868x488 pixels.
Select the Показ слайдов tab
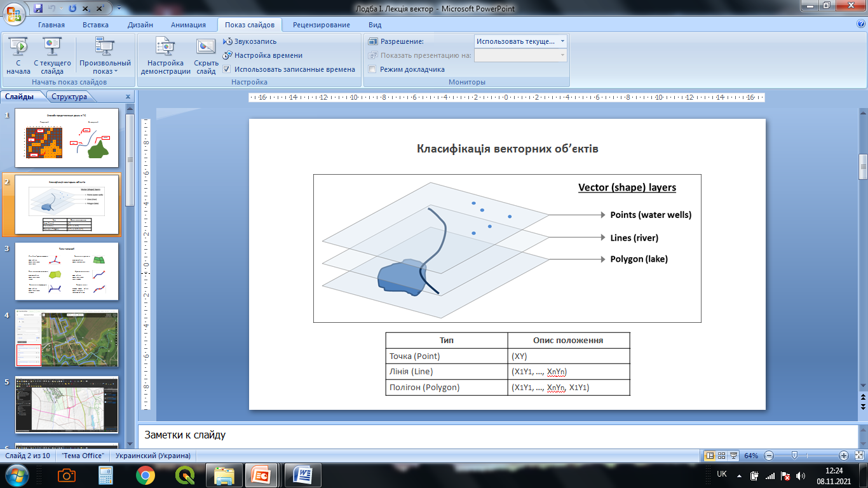coord(249,25)
